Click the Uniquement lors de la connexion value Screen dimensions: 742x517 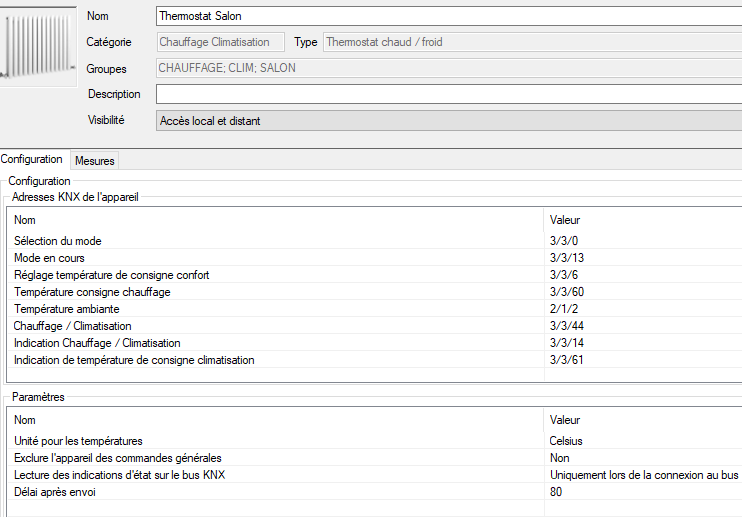point(644,475)
